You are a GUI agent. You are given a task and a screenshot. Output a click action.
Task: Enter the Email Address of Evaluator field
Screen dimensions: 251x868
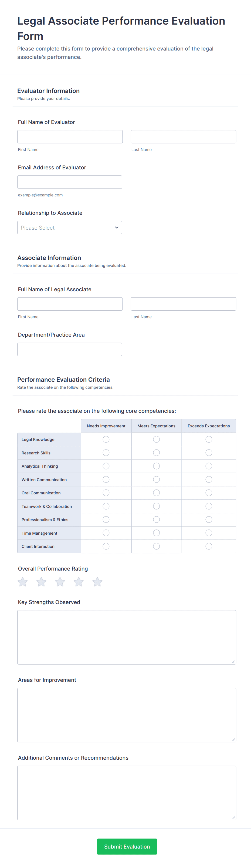(70, 182)
